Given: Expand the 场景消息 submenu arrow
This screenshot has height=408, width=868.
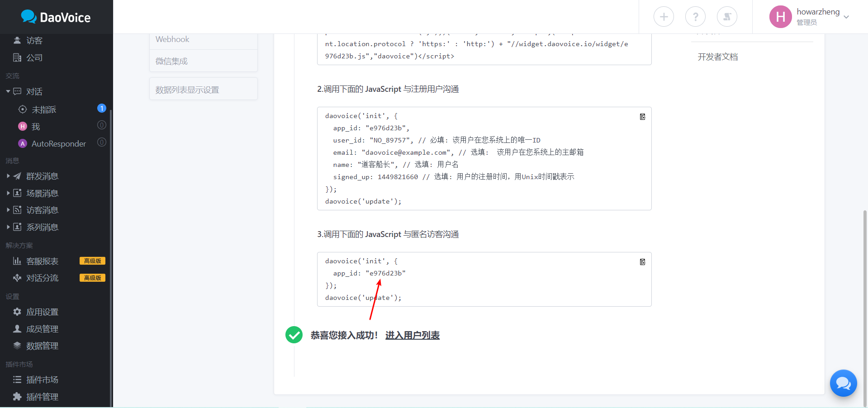Looking at the screenshot, I should [x=8, y=193].
